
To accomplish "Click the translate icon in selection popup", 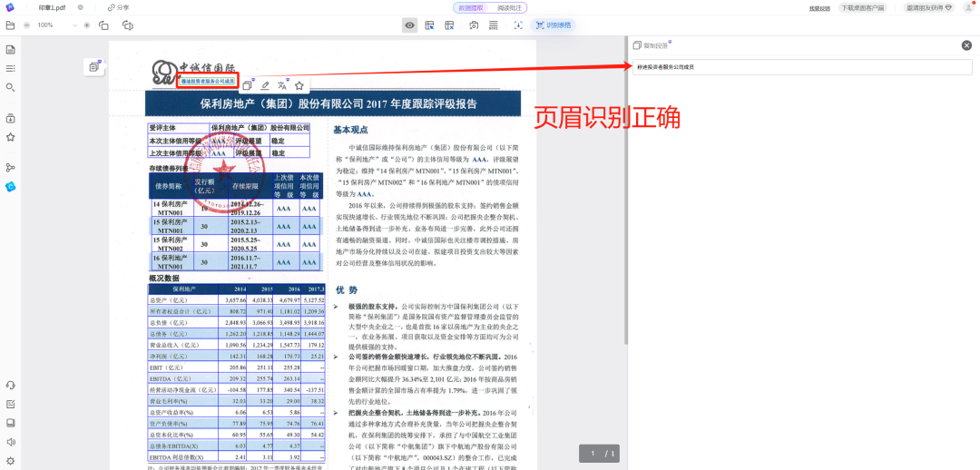I will (282, 85).
